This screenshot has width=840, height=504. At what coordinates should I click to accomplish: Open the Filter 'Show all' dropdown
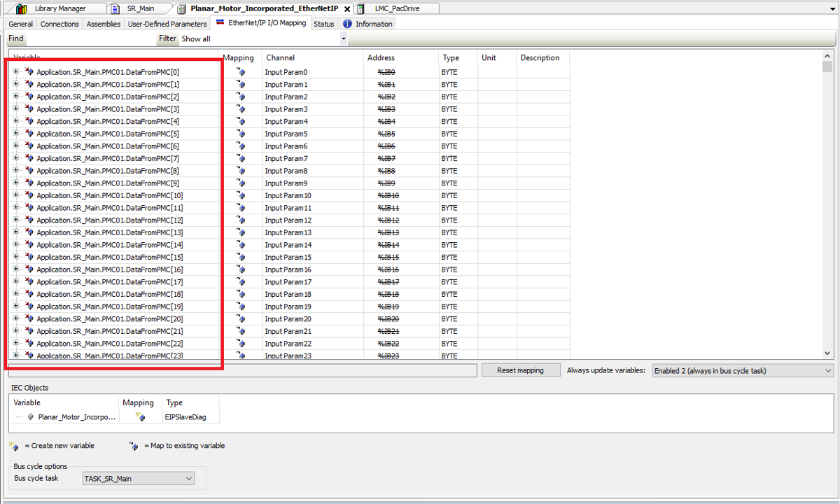[343, 39]
